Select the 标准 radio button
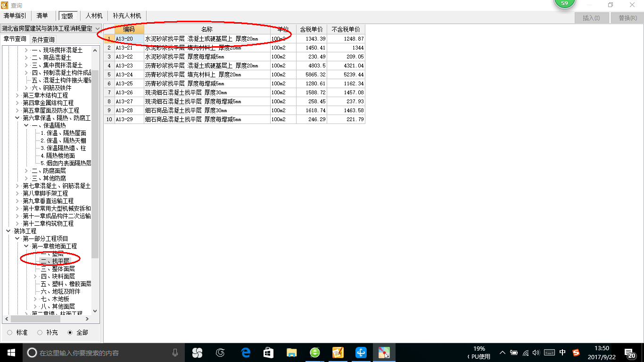 click(x=10, y=332)
